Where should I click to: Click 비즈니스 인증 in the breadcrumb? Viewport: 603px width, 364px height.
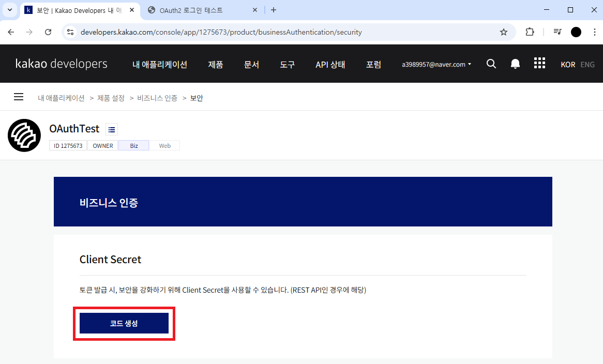click(157, 98)
